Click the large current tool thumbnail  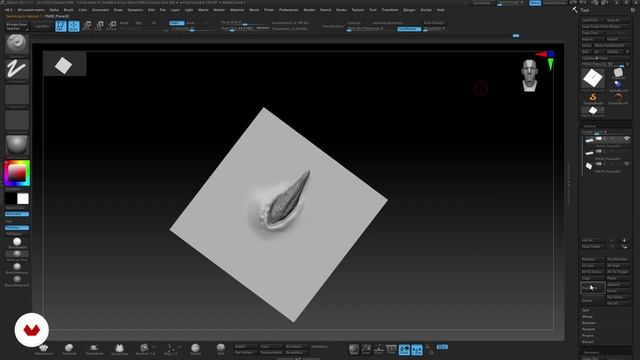click(x=593, y=78)
